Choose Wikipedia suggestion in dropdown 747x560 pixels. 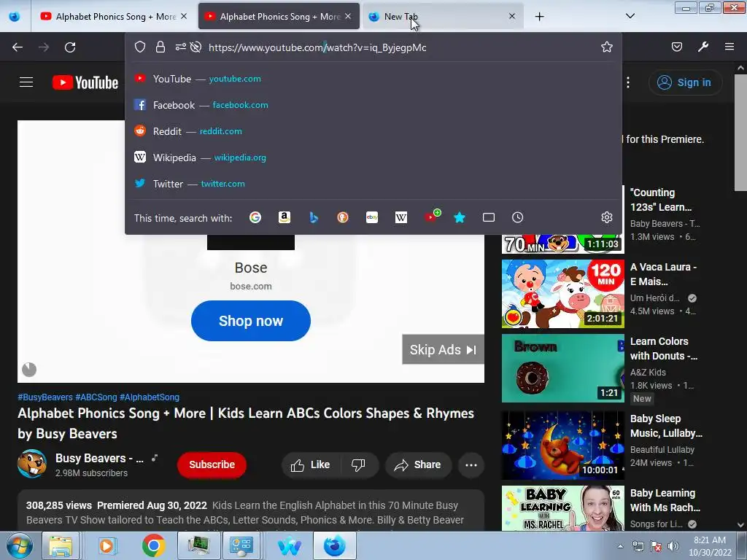pos(373,157)
